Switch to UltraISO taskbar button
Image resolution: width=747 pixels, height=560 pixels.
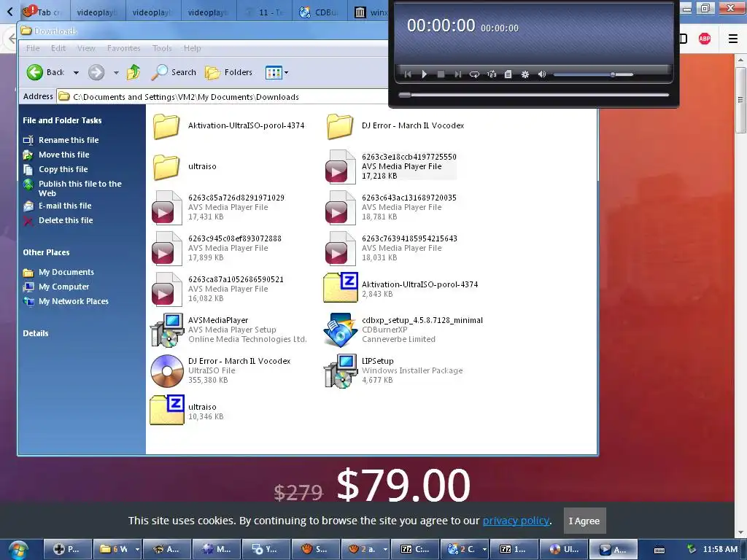(563, 549)
